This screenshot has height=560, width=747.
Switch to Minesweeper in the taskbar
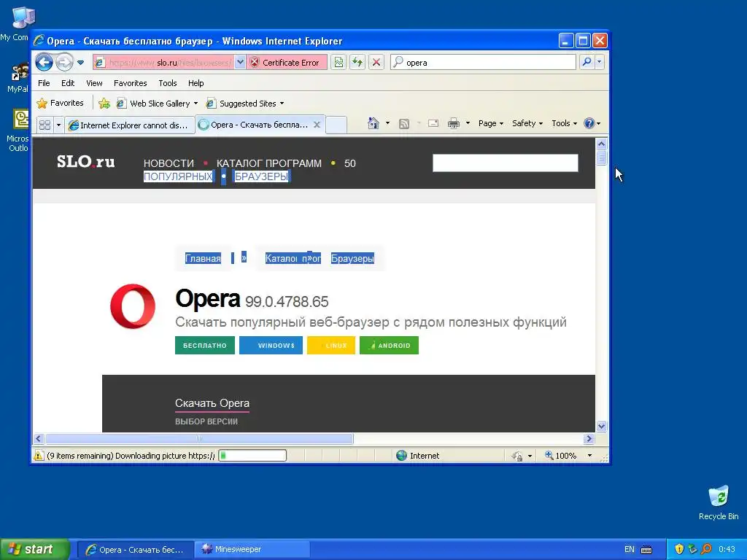(x=252, y=549)
